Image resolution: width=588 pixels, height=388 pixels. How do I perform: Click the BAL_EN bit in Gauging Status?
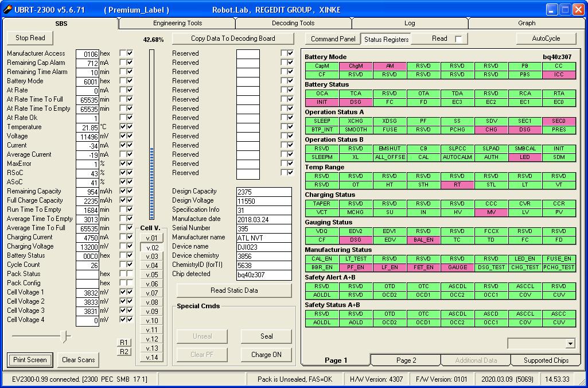point(423,240)
